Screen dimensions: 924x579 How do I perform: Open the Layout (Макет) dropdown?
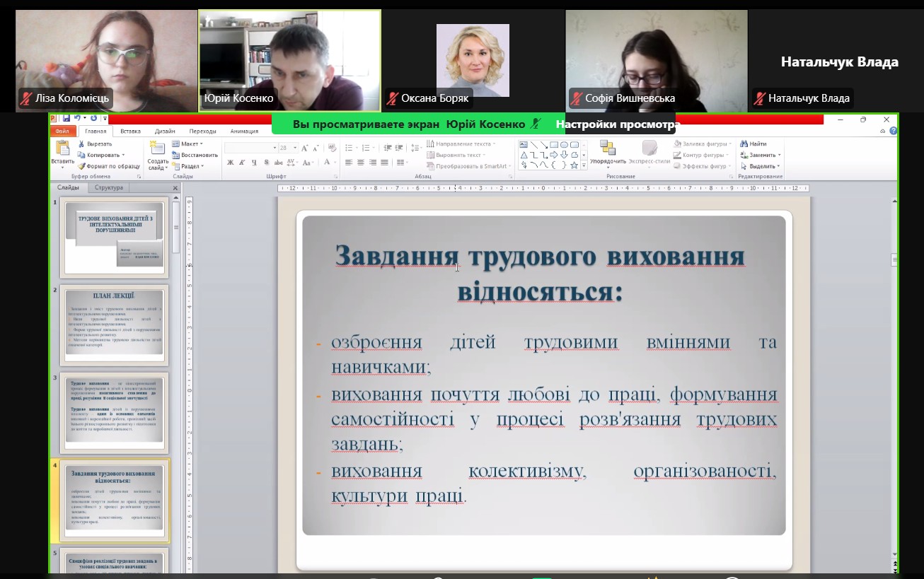point(187,144)
